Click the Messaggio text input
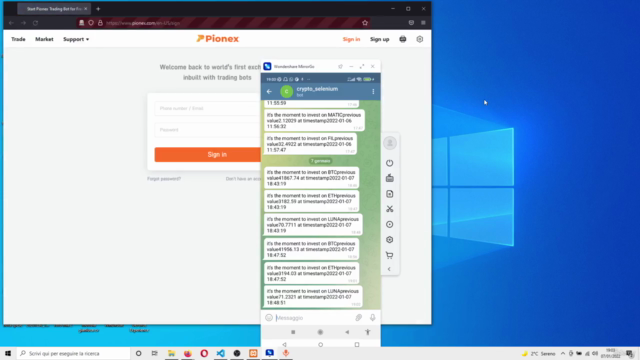640x360 pixels. [x=313, y=318]
